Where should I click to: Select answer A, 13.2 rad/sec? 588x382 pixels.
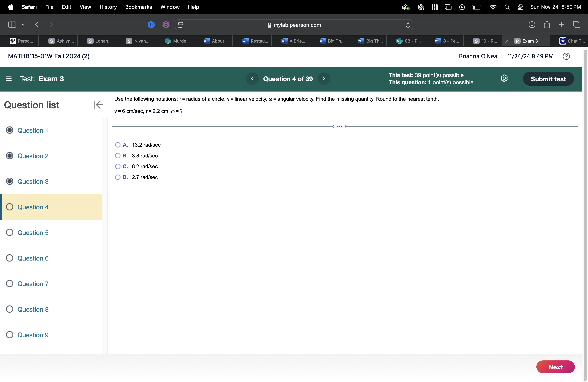(x=118, y=145)
